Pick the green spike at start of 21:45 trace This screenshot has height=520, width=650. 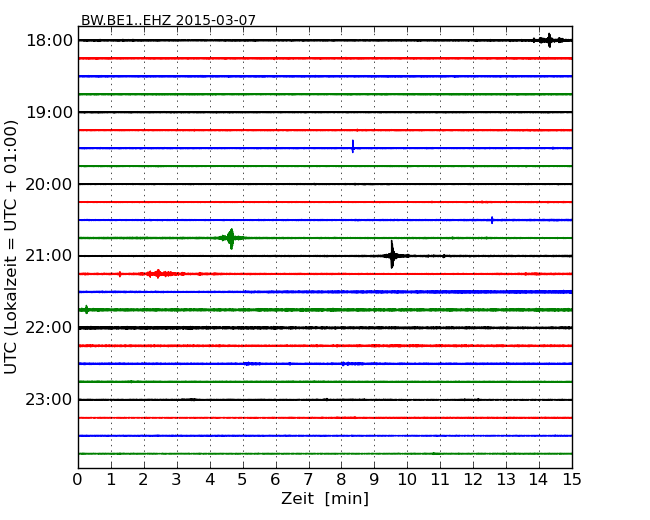(86, 309)
